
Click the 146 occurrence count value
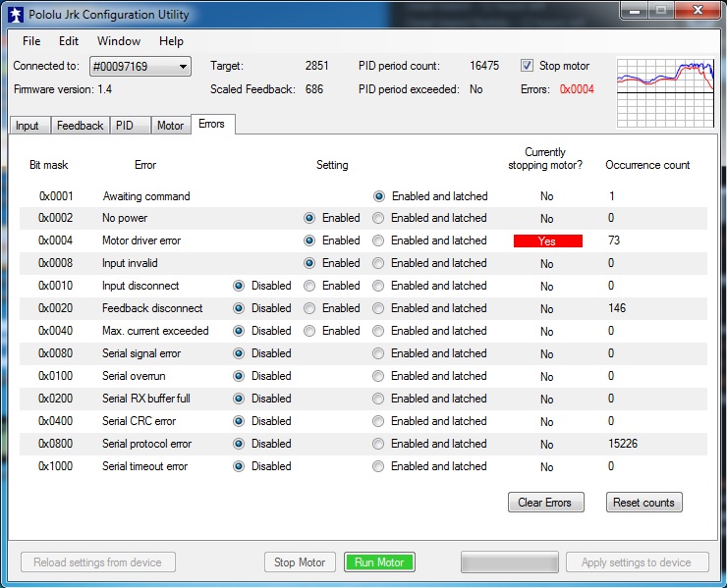[617, 308]
